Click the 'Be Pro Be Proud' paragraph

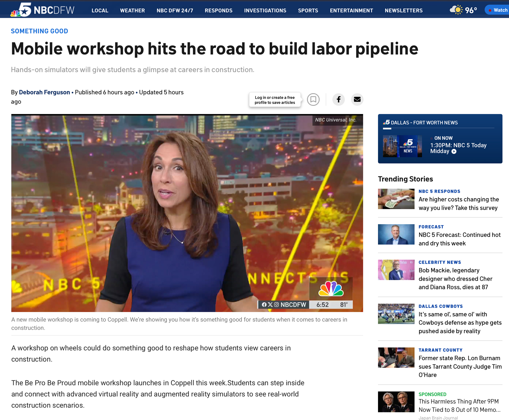pos(158,394)
